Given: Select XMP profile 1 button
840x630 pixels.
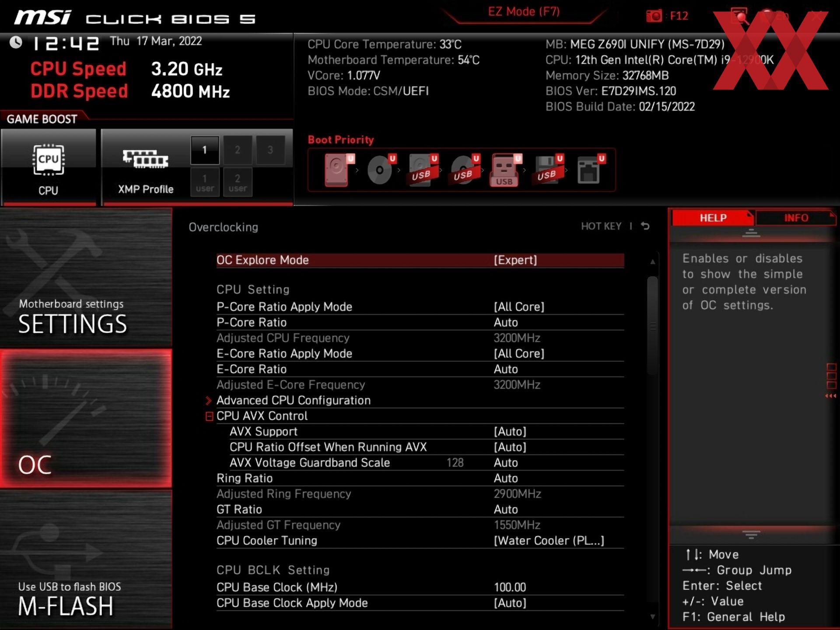Looking at the screenshot, I should coord(205,150).
